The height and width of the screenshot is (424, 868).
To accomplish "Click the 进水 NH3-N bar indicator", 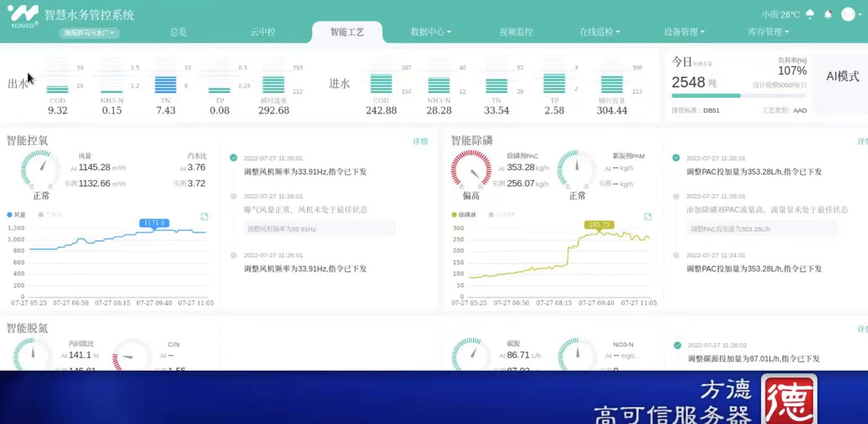I will coord(439,85).
